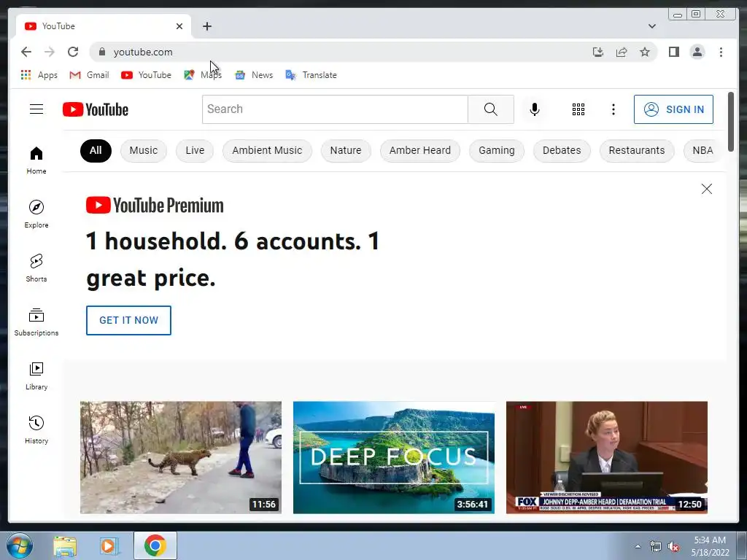Open the Gmail bookmark
The width and height of the screenshot is (747, 560).
(89, 75)
